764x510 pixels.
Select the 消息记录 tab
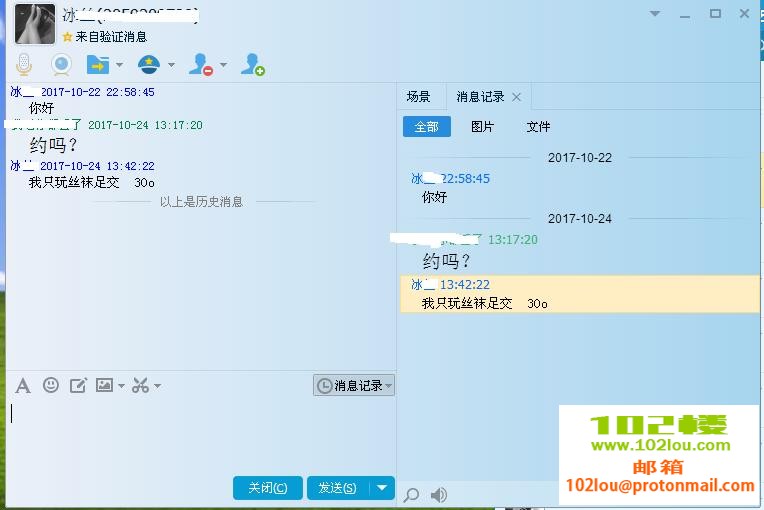pos(480,97)
